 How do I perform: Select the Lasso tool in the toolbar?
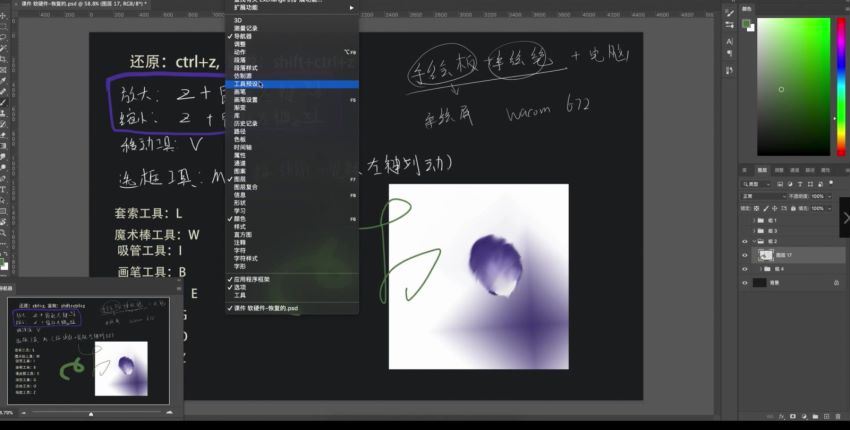(4, 37)
